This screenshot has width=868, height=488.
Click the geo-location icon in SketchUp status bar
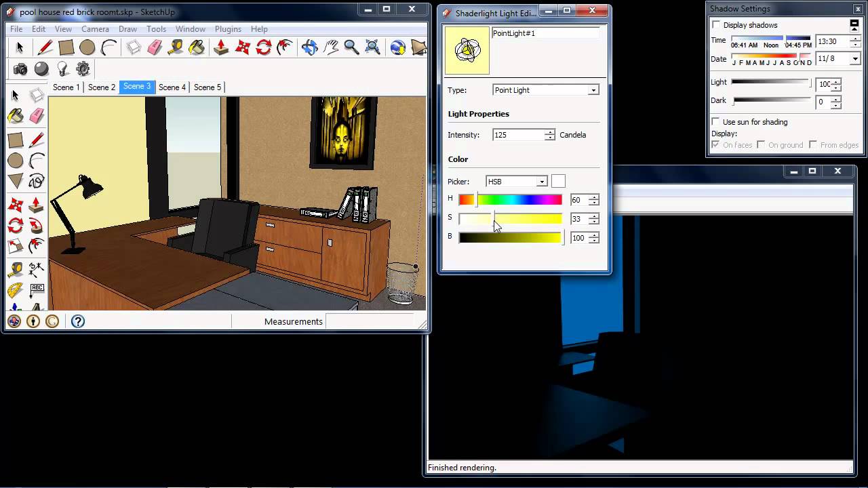tap(14, 321)
